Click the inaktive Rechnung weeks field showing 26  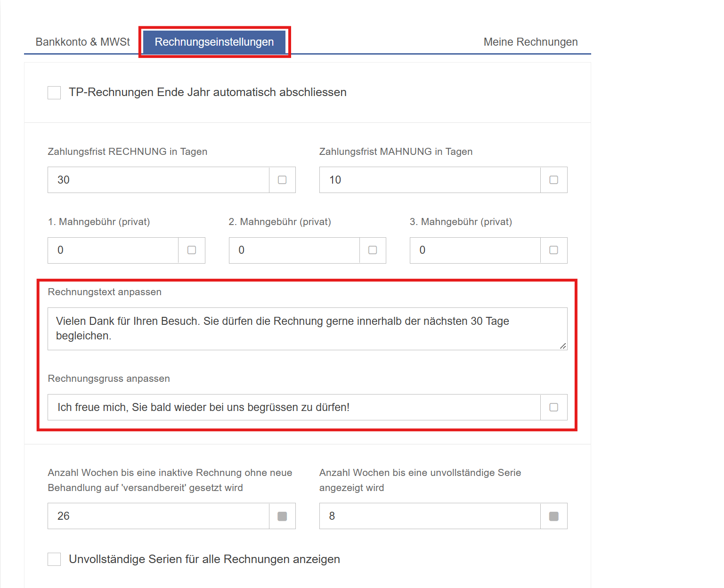158,516
